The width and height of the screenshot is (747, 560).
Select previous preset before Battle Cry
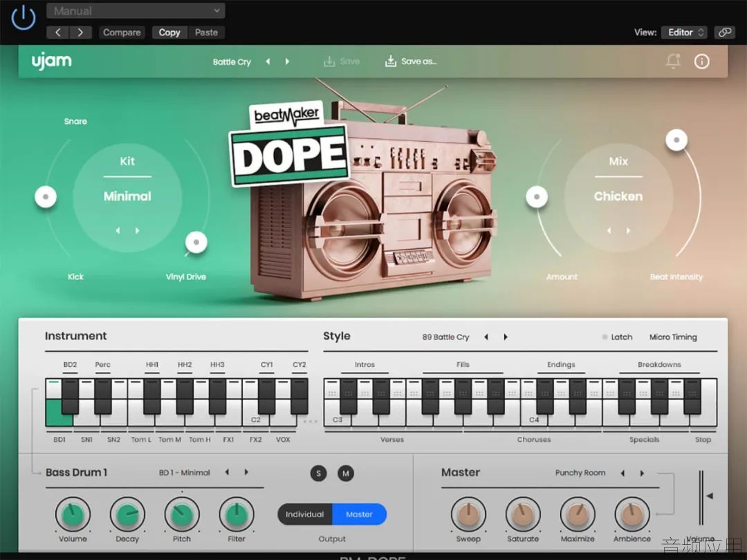[x=268, y=62]
